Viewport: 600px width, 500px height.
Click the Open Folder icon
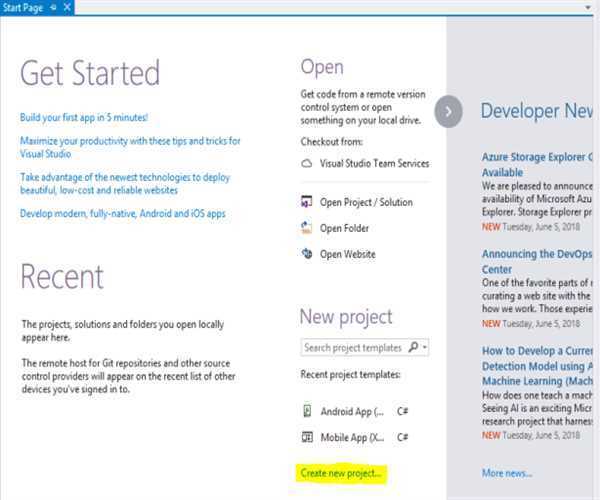tap(307, 228)
